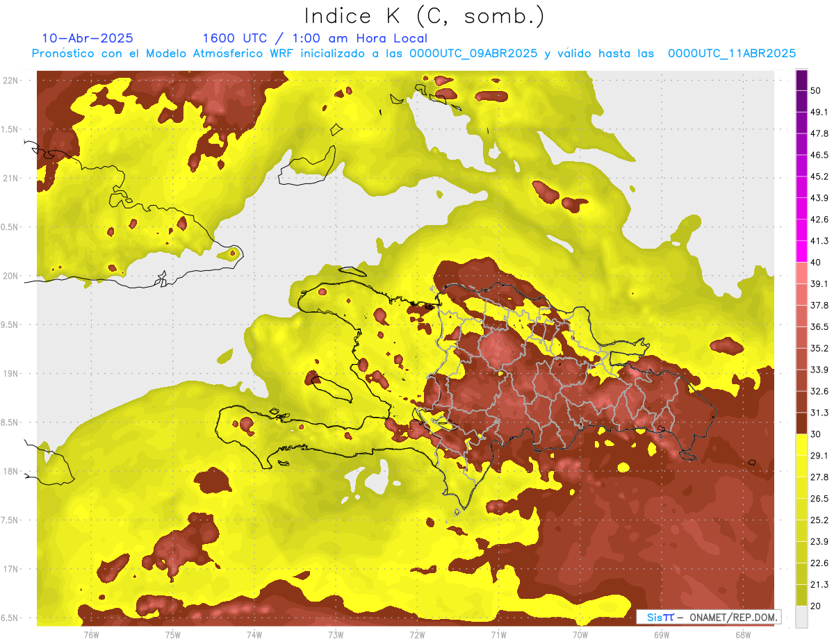The height and width of the screenshot is (644, 834).
Task: Click the gray colorbar segment below 20
Action: click(x=801, y=616)
